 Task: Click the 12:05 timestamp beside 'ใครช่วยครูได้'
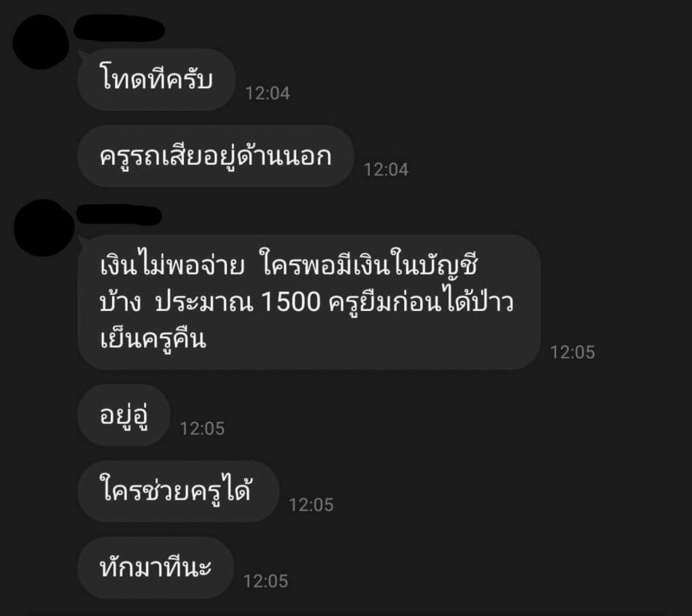pos(311,505)
